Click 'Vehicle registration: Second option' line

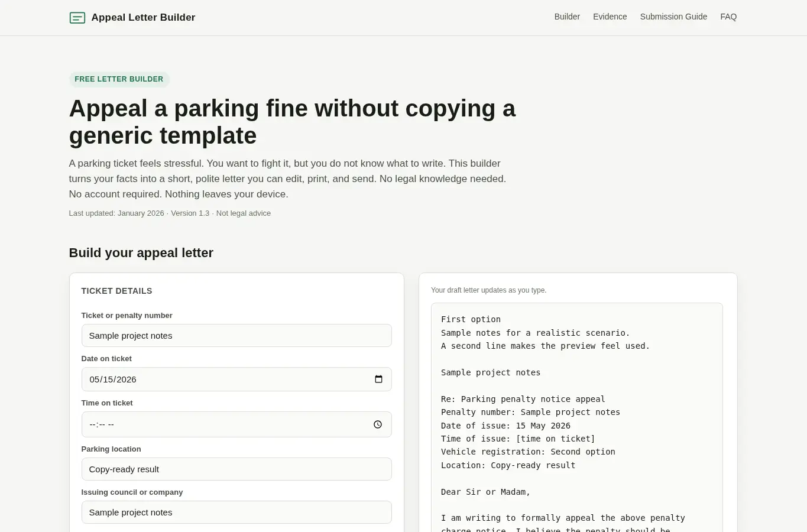point(528,452)
